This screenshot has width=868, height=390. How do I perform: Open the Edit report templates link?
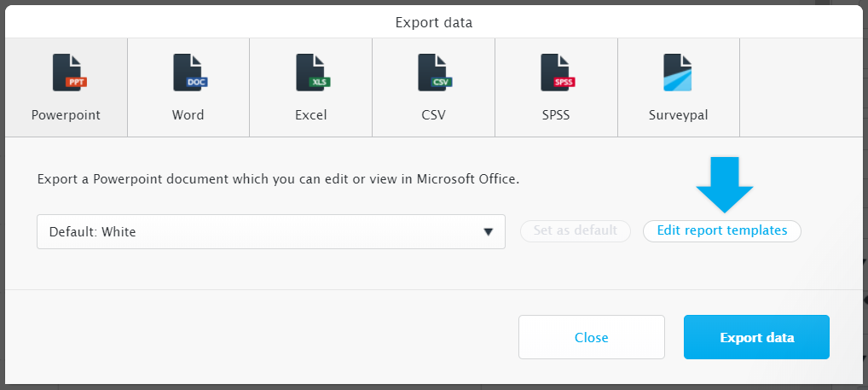[722, 230]
